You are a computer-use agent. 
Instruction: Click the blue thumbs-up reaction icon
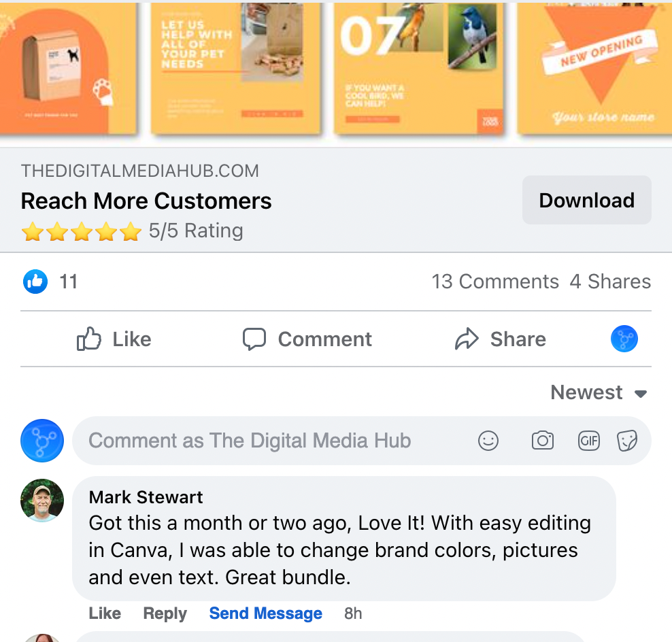tap(35, 282)
